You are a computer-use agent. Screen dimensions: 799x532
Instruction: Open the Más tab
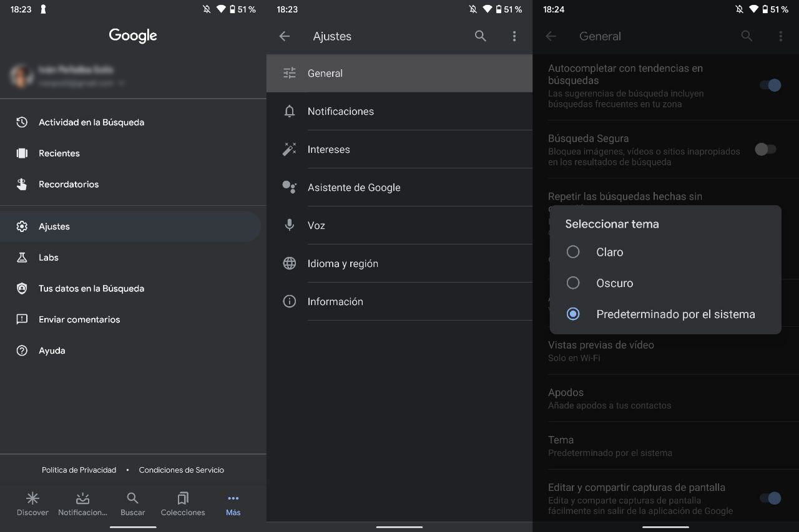tap(233, 505)
